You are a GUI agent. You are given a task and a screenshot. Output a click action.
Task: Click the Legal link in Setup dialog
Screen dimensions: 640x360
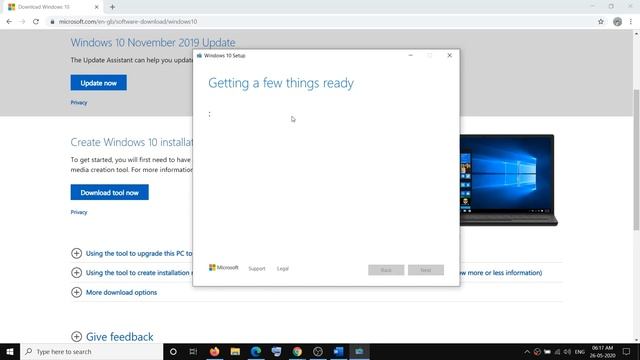283,269
